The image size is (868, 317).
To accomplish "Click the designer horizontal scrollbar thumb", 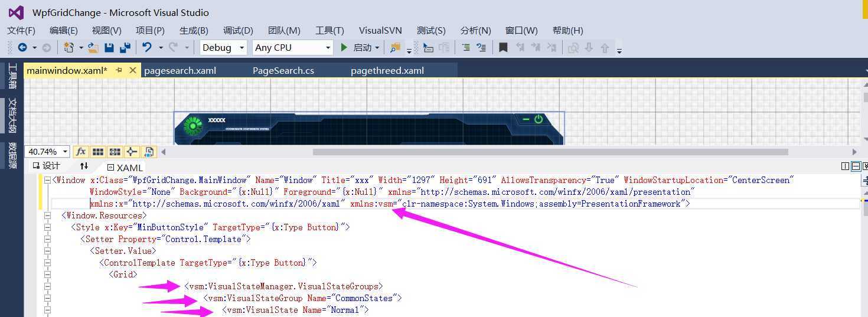I will (550, 152).
